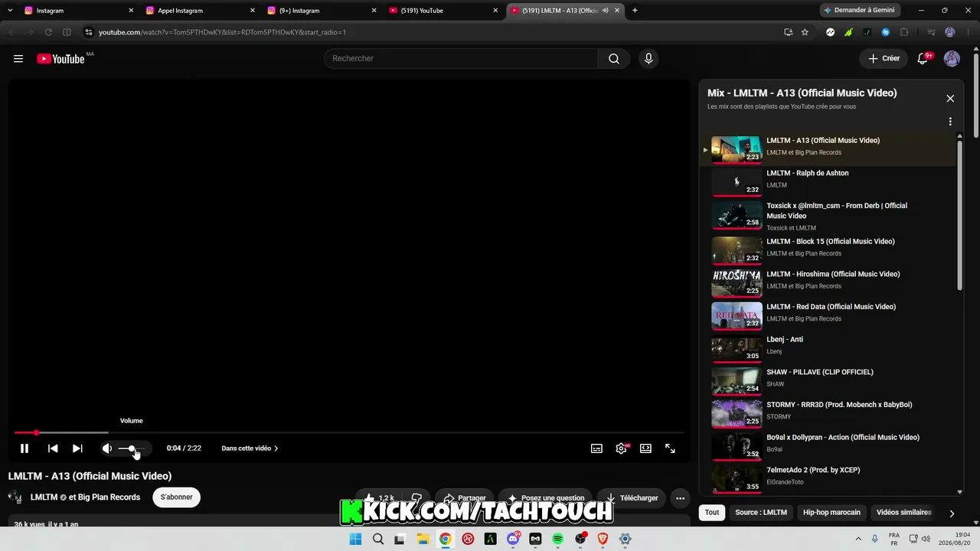Open the mix playlist scrollbar down arrow
The height and width of the screenshot is (551, 980).
tap(960, 492)
